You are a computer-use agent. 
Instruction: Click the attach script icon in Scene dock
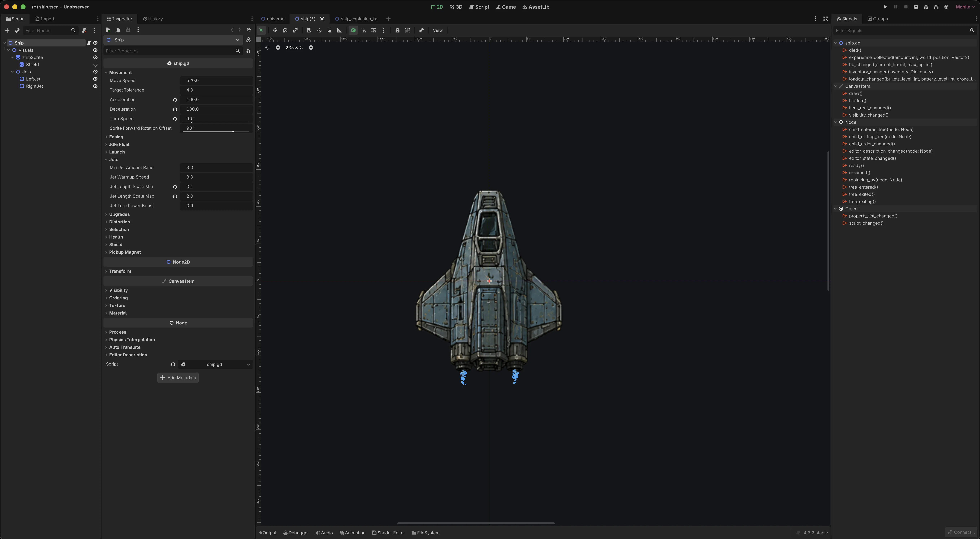pos(84,30)
